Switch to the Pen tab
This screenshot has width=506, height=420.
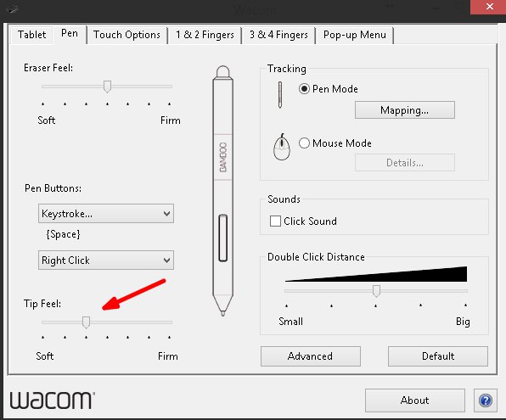(x=70, y=33)
